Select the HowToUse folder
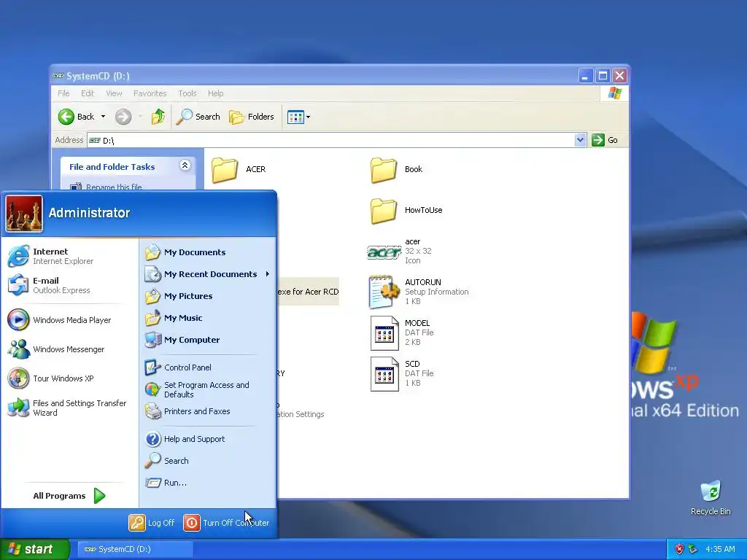 coord(406,211)
